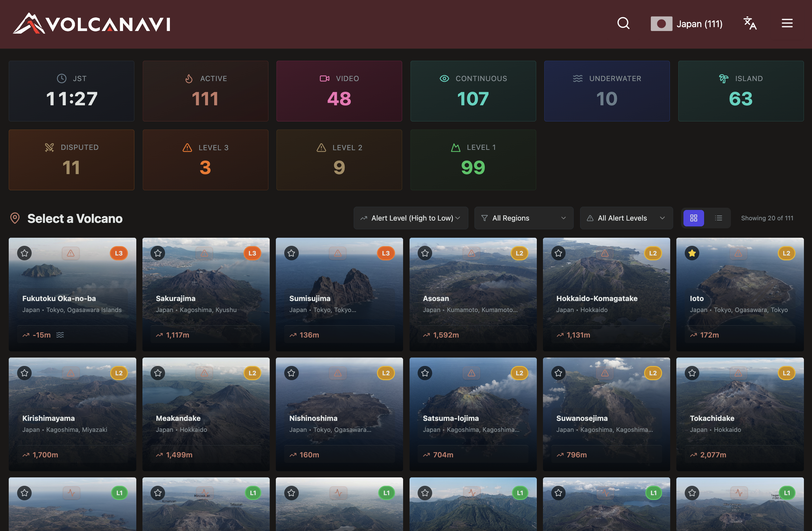
Task: Click L2 badge on Ioto card
Action: point(786,253)
